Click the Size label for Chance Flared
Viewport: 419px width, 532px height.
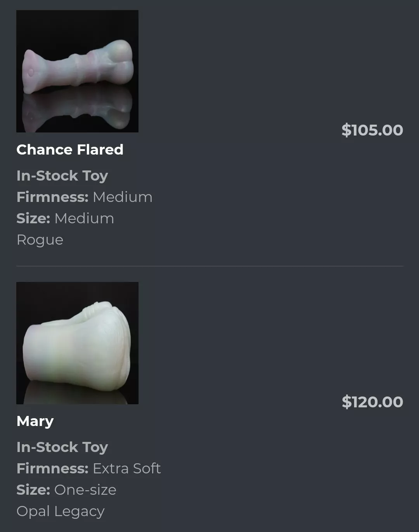tap(33, 218)
